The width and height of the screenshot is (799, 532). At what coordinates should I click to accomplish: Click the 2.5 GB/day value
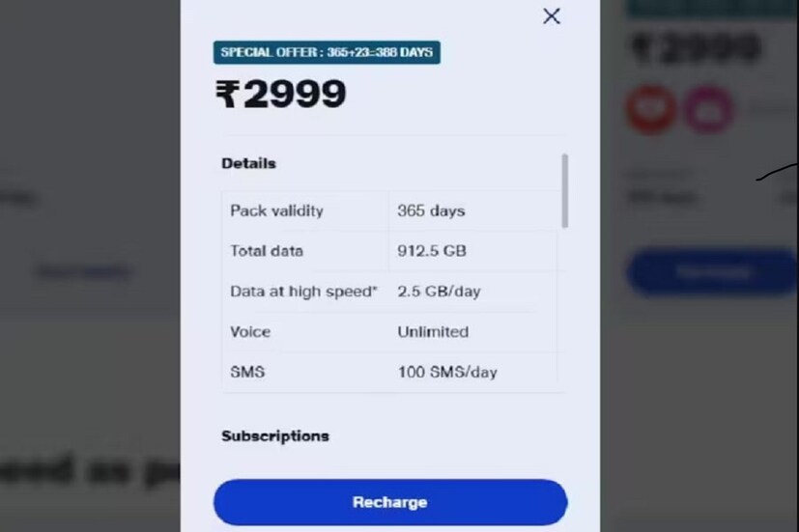[x=439, y=292]
